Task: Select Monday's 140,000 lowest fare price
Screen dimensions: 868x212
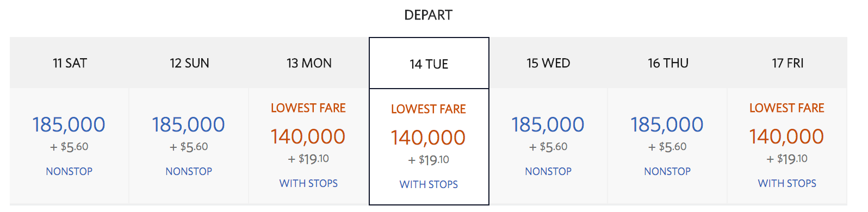Action: [308, 136]
